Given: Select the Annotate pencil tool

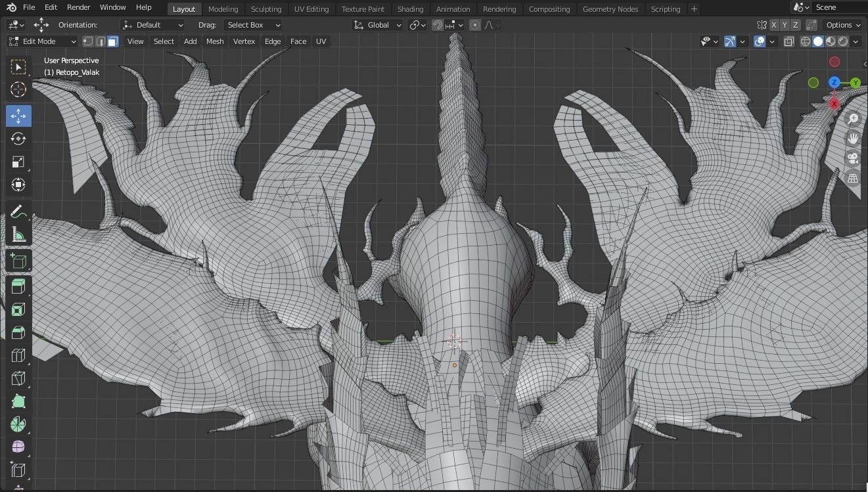Looking at the screenshot, I should pos(18,212).
